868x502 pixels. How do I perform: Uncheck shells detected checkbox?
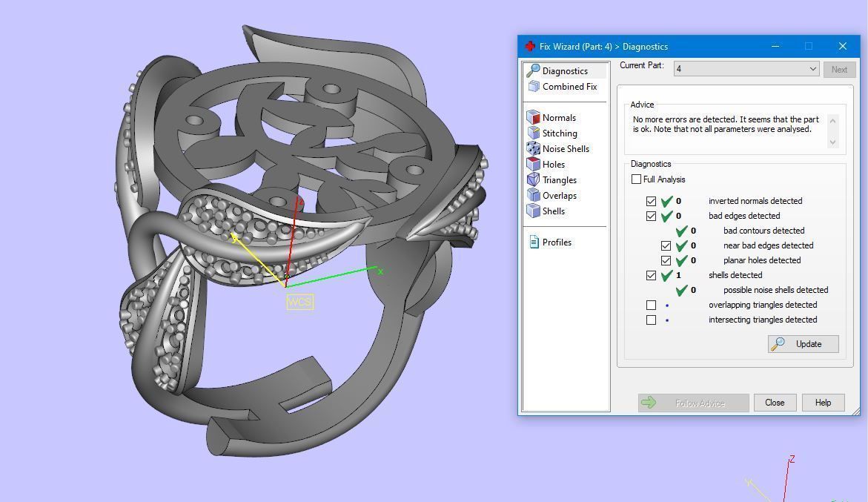[651, 276]
